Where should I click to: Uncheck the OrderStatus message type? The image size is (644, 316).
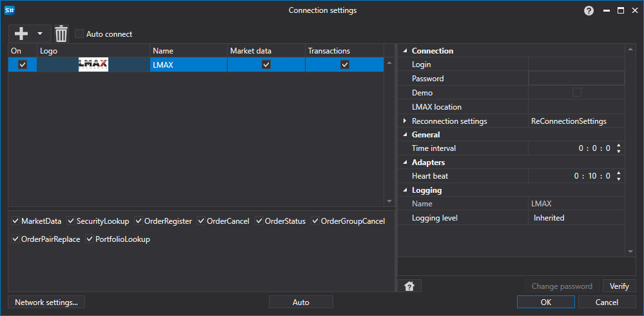click(x=259, y=221)
